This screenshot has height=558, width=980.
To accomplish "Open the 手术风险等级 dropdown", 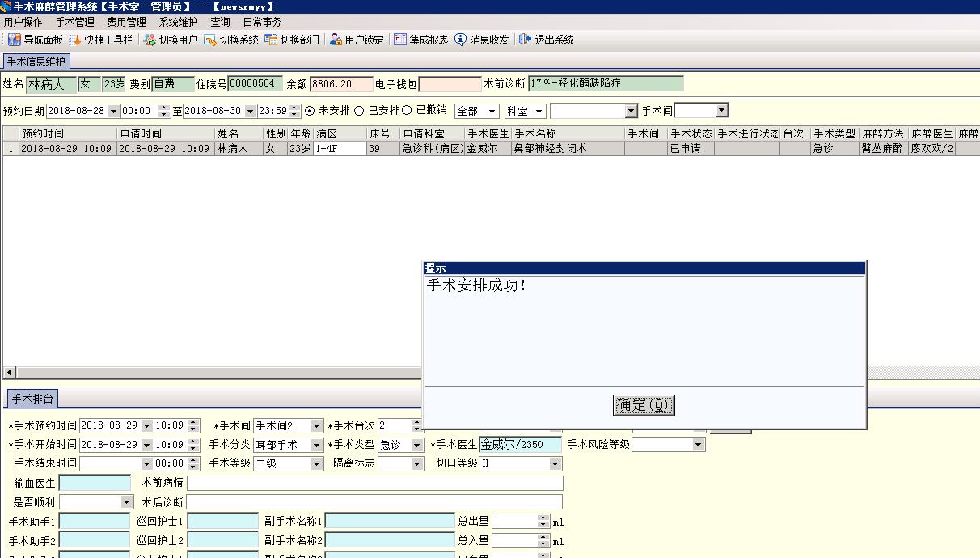I will (699, 445).
